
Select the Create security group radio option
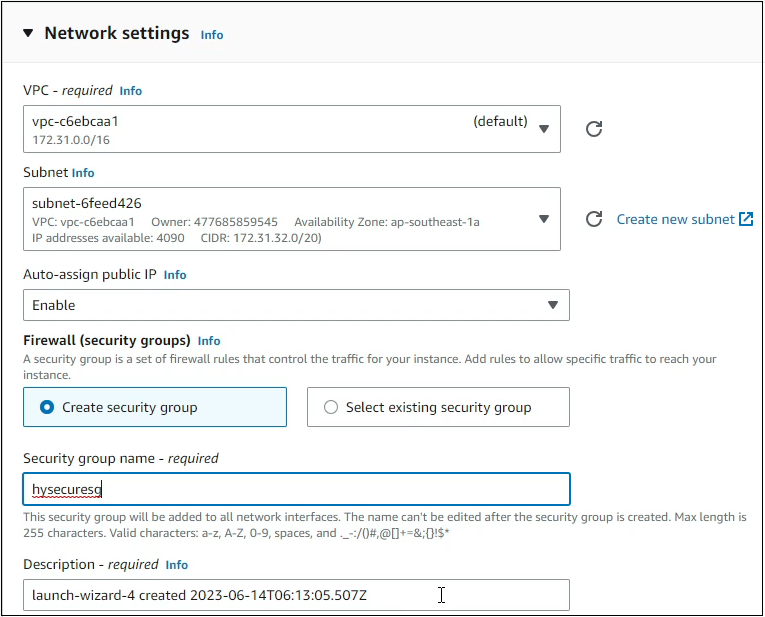48,407
